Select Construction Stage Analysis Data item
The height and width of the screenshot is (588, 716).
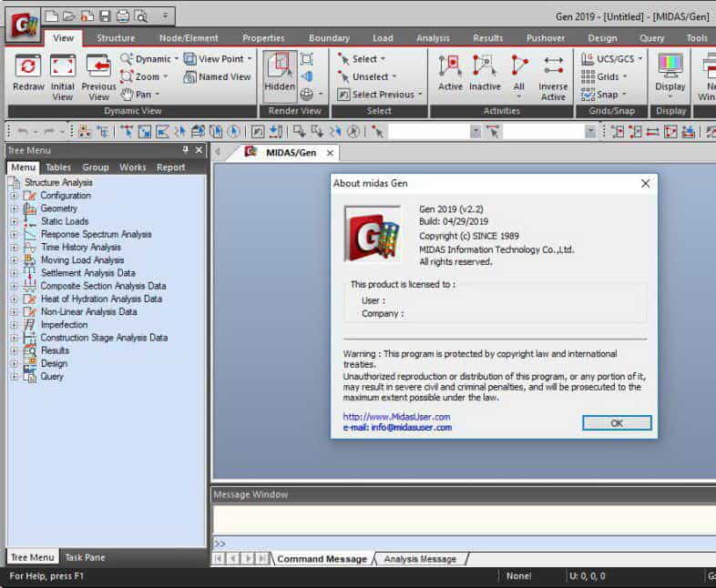[x=104, y=338]
